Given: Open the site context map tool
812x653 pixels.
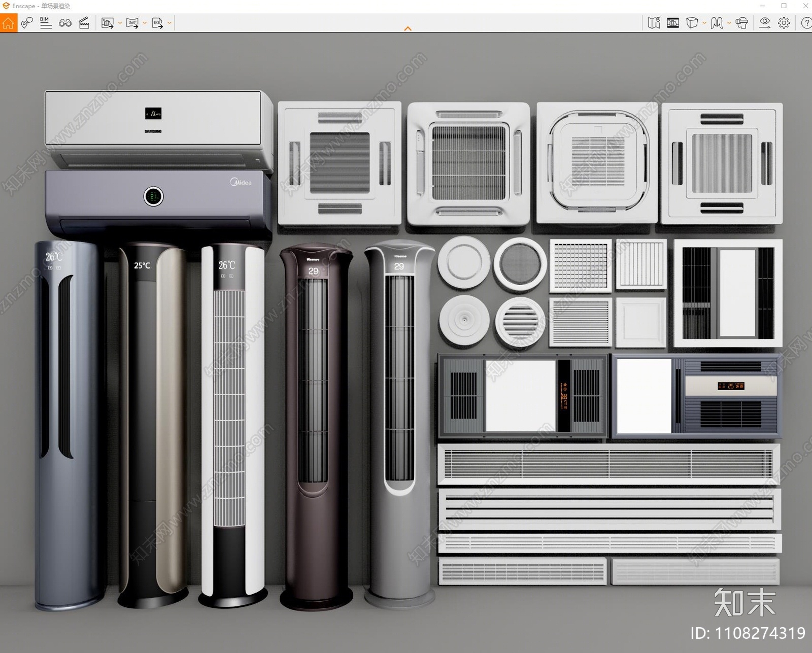Looking at the screenshot, I should coord(654,23).
